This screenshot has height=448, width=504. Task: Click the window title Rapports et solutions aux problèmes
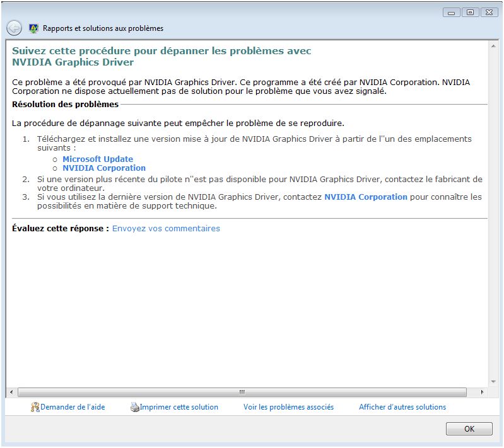(103, 28)
